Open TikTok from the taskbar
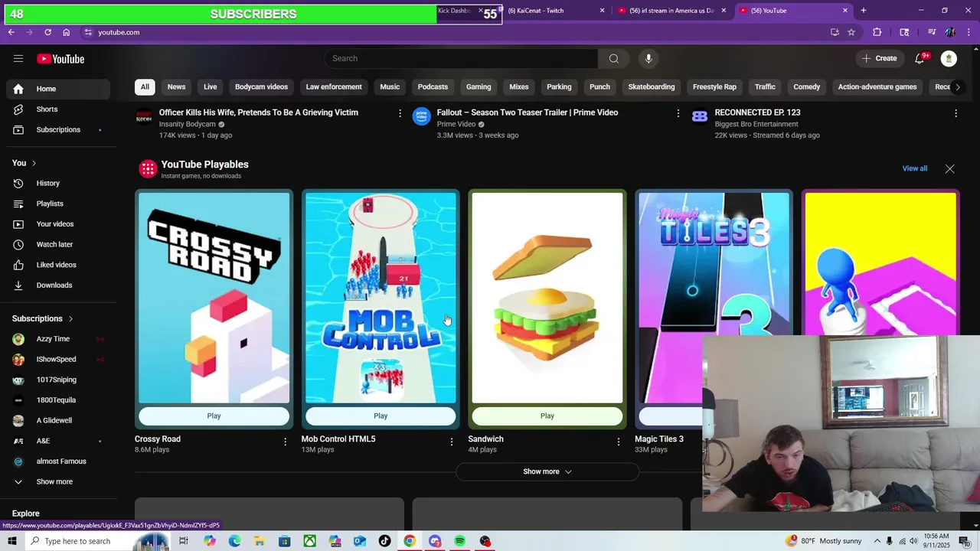The image size is (980, 551). tap(385, 541)
